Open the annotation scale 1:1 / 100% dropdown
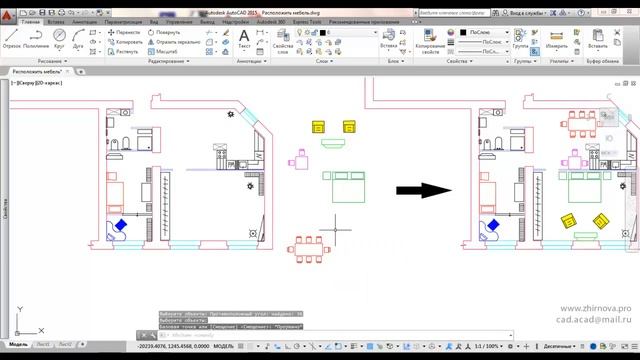 [x=489, y=346]
